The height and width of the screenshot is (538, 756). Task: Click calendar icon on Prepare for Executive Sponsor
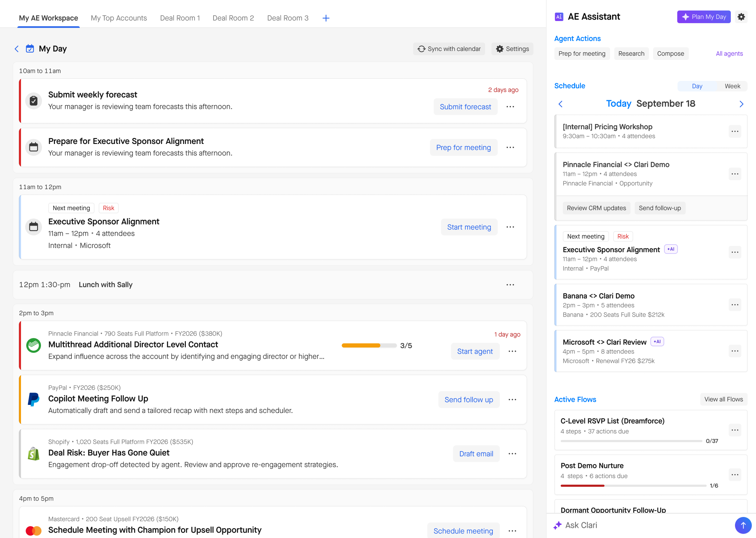pyautogui.click(x=34, y=147)
